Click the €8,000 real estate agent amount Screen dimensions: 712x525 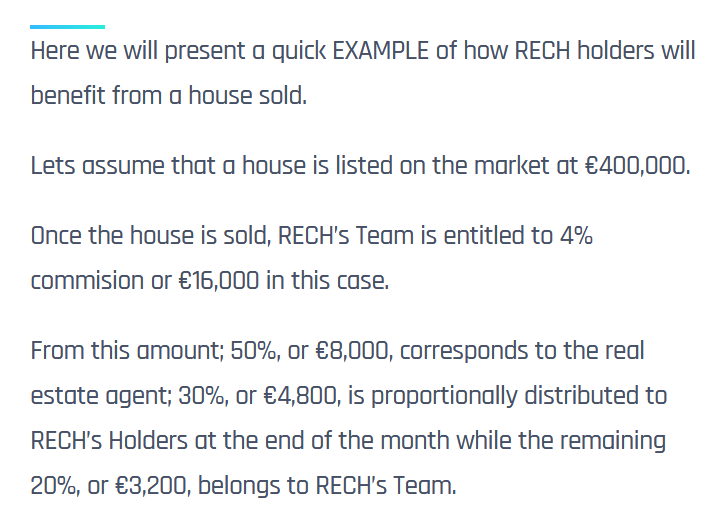point(353,351)
